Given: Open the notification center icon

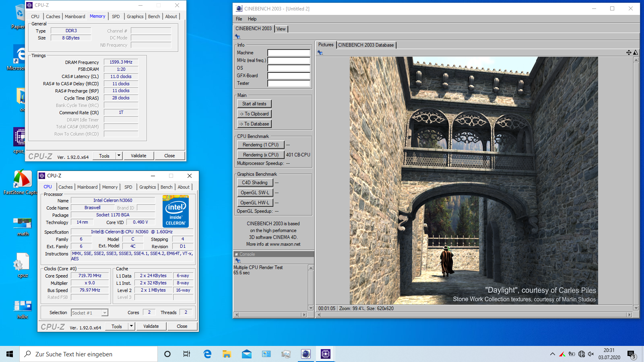Looking at the screenshot, I should 631,354.
